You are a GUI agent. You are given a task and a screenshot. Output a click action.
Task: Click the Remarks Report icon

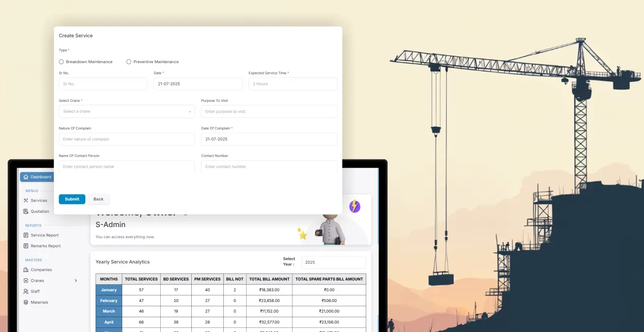[x=26, y=246]
